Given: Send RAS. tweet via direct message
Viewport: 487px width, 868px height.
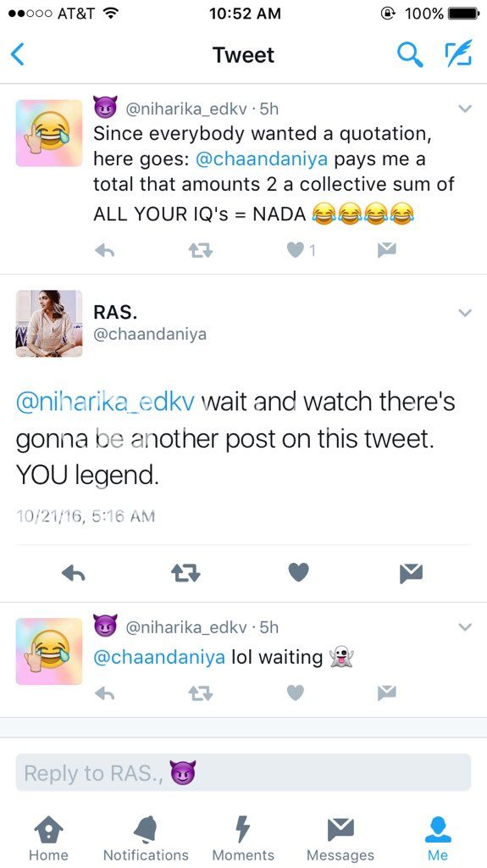Looking at the screenshot, I should click(411, 573).
